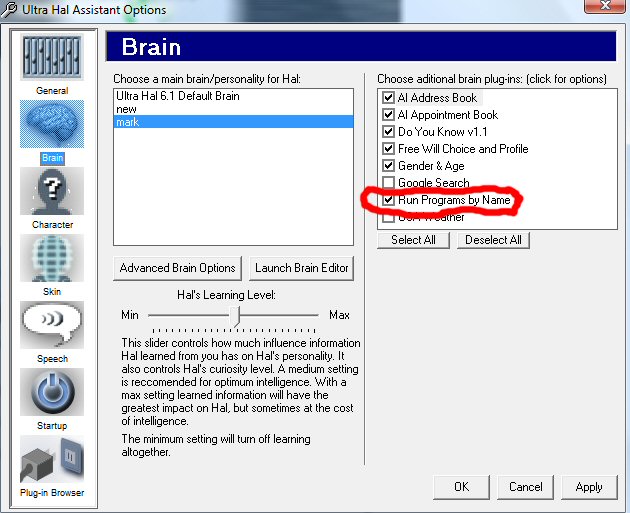Uncheck the AI Appointment Book plug-in
630x513 pixels.
pyautogui.click(x=388, y=114)
